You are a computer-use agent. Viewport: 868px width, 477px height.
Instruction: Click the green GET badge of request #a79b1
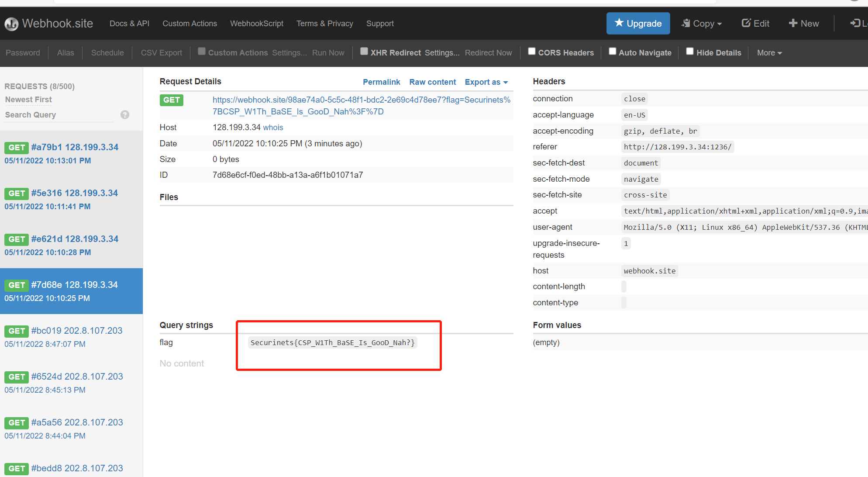[x=17, y=148]
